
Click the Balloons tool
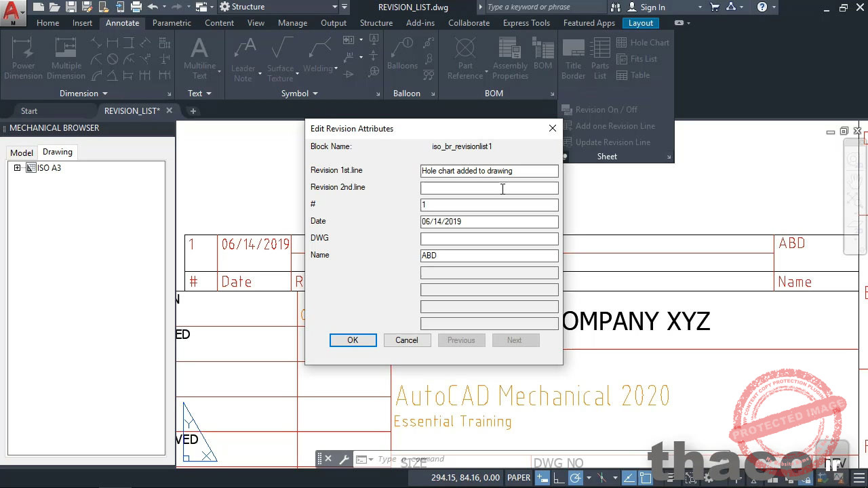pos(402,54)
